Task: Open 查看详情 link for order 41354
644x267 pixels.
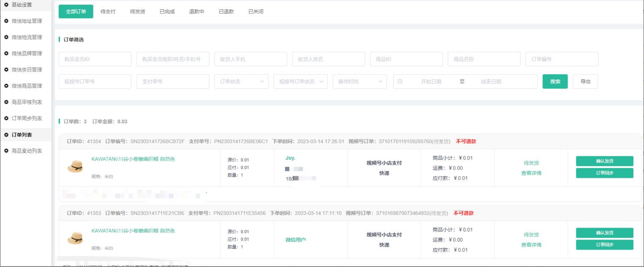Action: click(531, 173)
